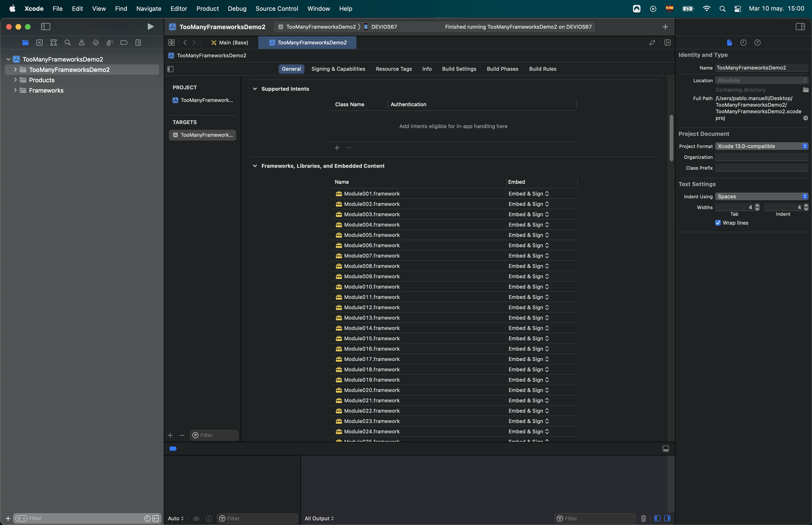Image resolution: width=812 pixels, height=525 pixels.
Task: Open the Product menu
Action: pos(207,8)
